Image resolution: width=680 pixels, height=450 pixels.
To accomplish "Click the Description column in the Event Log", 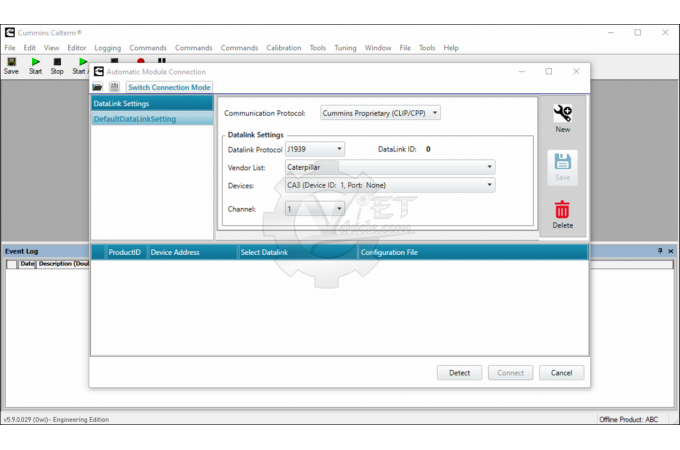I will pos(63,264).
